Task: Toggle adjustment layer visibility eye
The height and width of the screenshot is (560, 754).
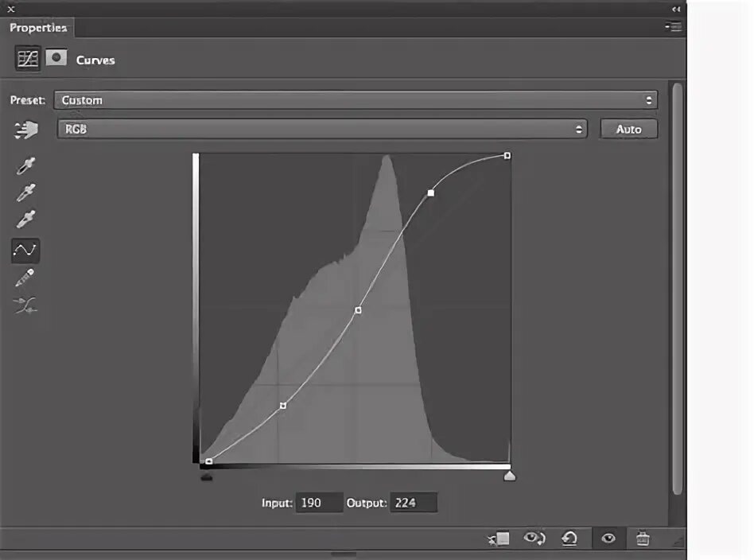Action: (x=608, y=539)
